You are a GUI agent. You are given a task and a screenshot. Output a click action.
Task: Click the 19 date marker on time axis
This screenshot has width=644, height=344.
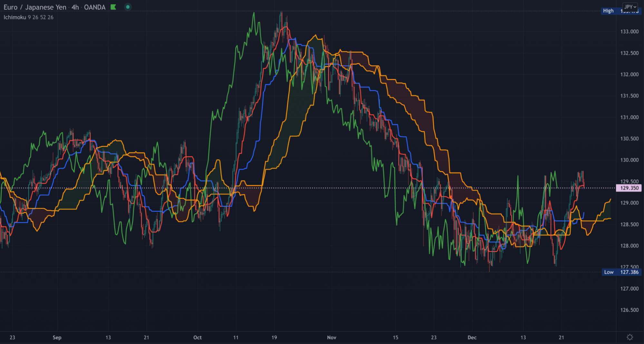274,338
